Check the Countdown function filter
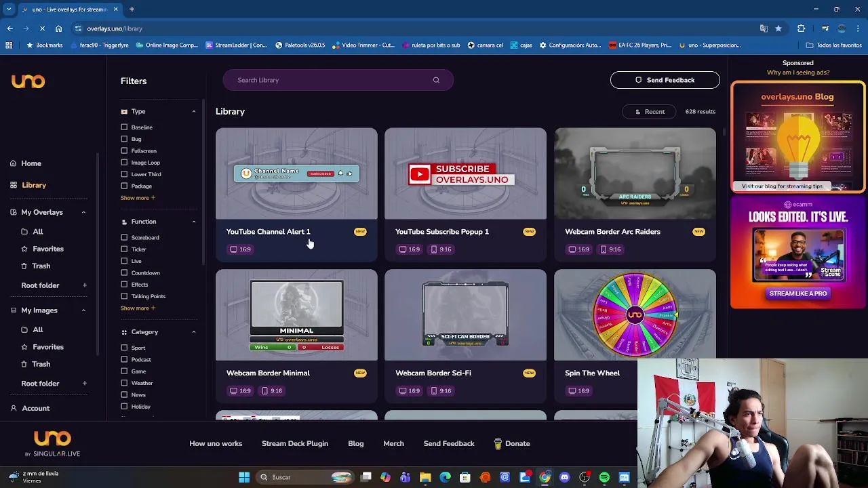Image resolution: width=868 pixels, height=488 pixels. tap(124, 272)
